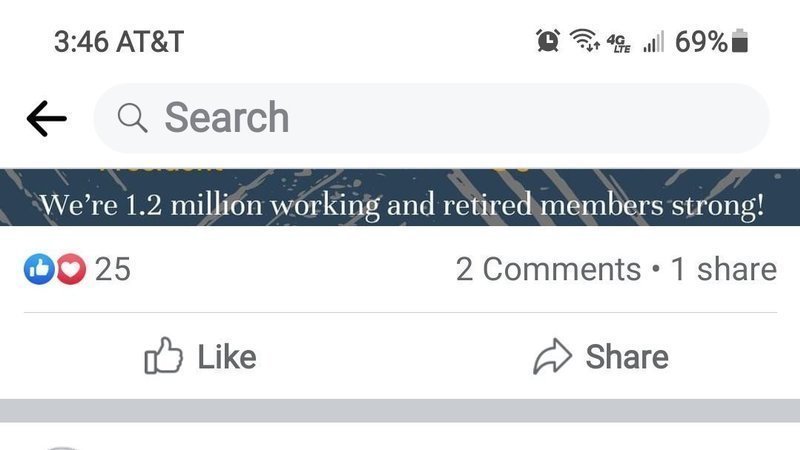This screenshot has width=800, height=450.
Task: Click the blue thumbs-up reaction icon
Action: tap(39, 269)
